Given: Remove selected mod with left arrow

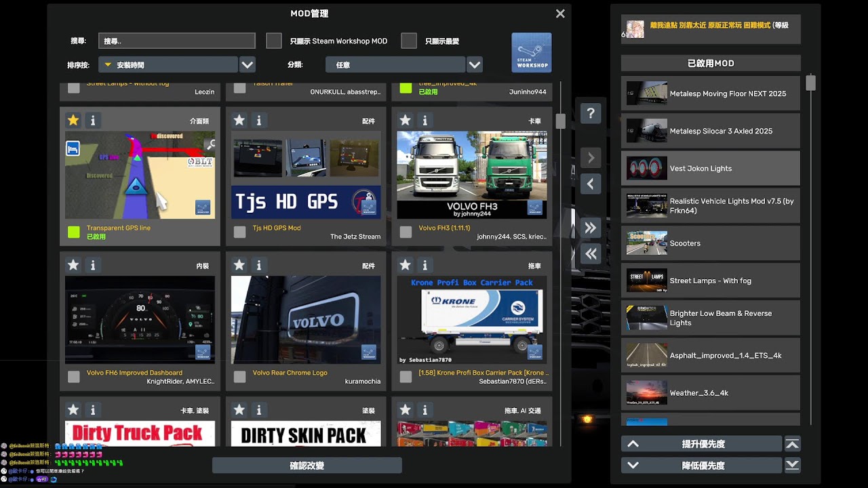Looking at the screenshot, I should [x=591, y=184].
